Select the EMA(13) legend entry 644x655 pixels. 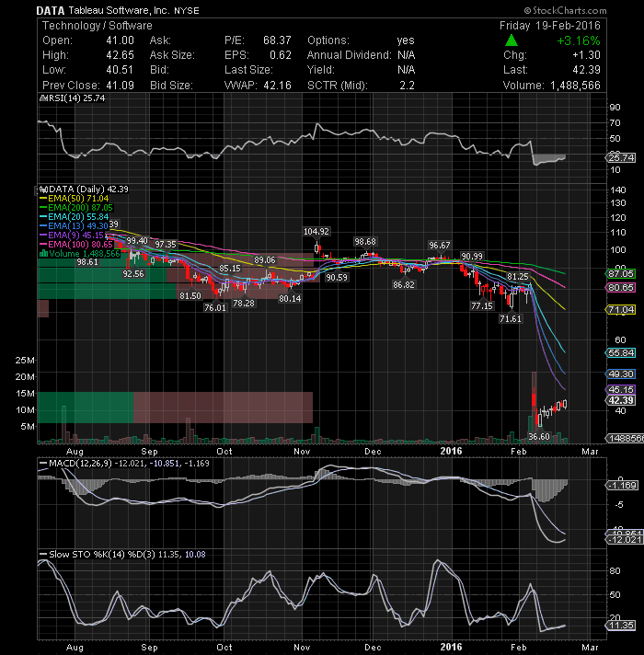coord(75,226)
